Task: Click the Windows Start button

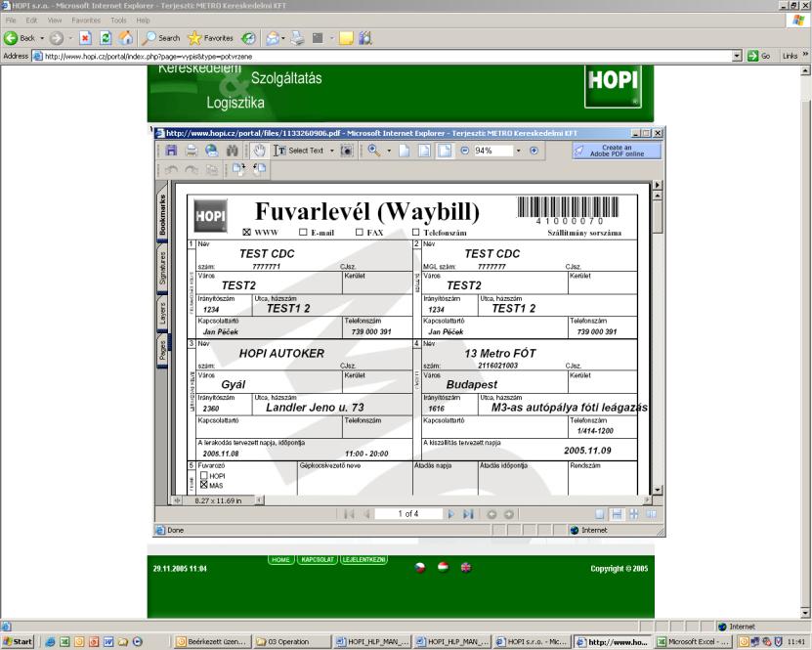Action: click(17, 642)
